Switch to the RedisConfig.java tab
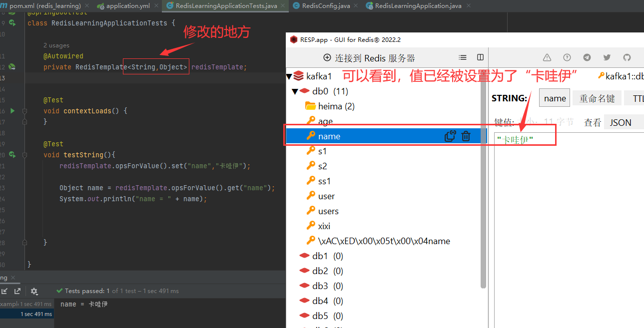Image resolution: width=644 pixels, height=328 pixels. click(x=328, y=6)
